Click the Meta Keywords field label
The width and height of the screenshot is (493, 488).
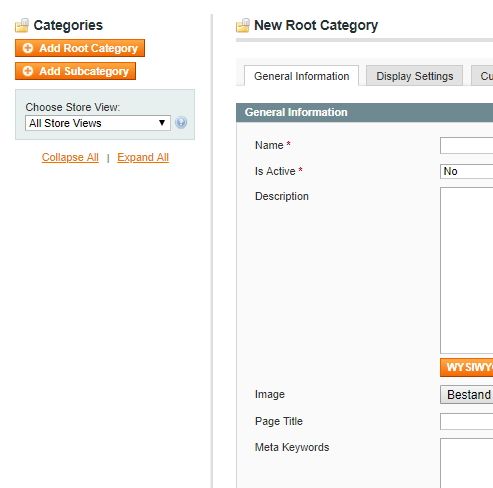292,447
